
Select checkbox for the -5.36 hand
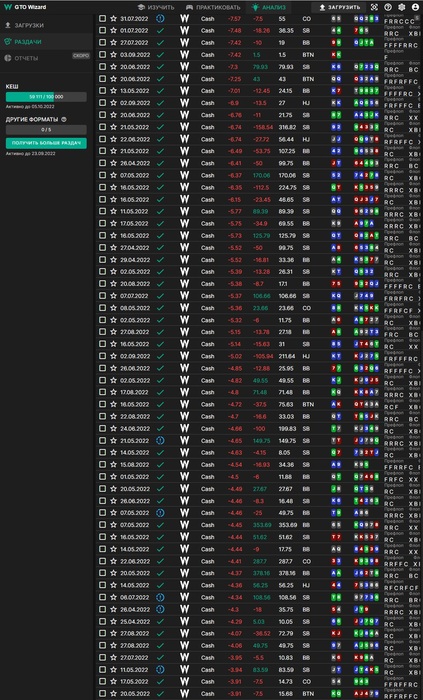(103, 308)
